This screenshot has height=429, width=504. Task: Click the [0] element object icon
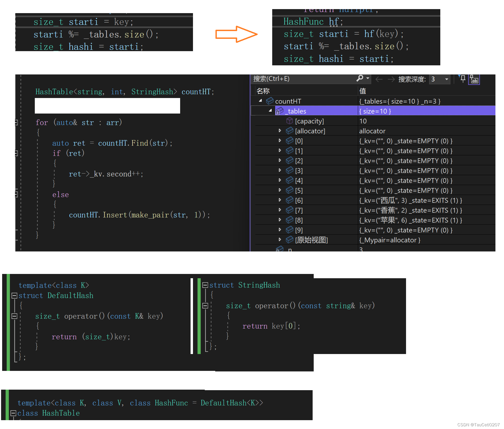289,141
